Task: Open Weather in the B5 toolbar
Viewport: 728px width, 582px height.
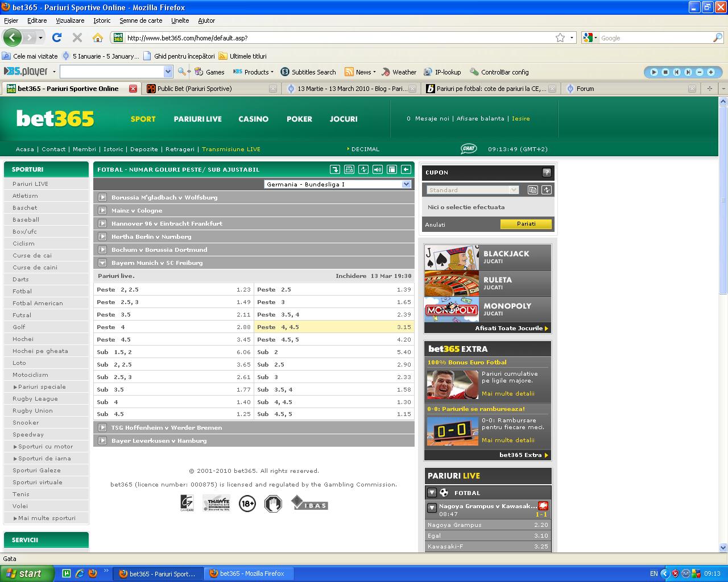Action: [x=399, y=72]
